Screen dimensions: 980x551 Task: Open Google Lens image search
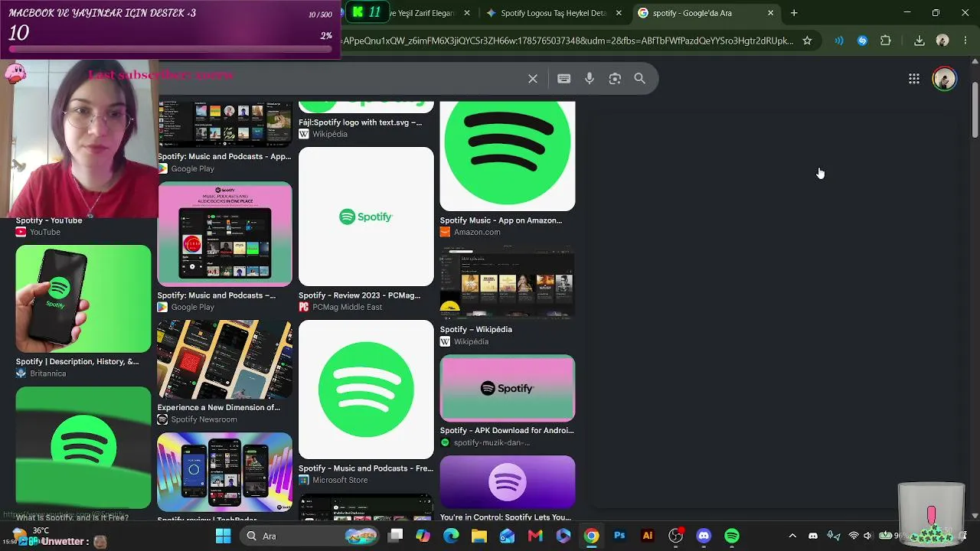coord(615,79)
